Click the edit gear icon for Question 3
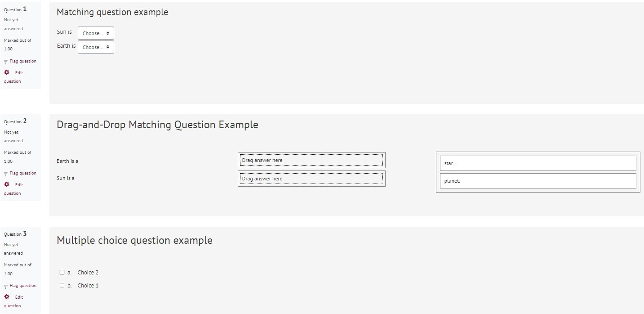The width and height of the screenshot is (644, 314). 6,297
